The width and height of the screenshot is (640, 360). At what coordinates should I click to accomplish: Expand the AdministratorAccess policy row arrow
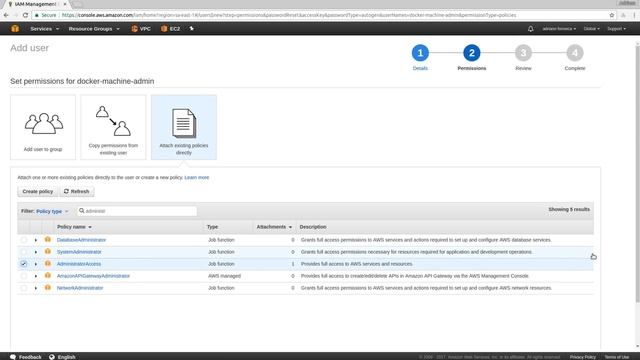point(36,264)
